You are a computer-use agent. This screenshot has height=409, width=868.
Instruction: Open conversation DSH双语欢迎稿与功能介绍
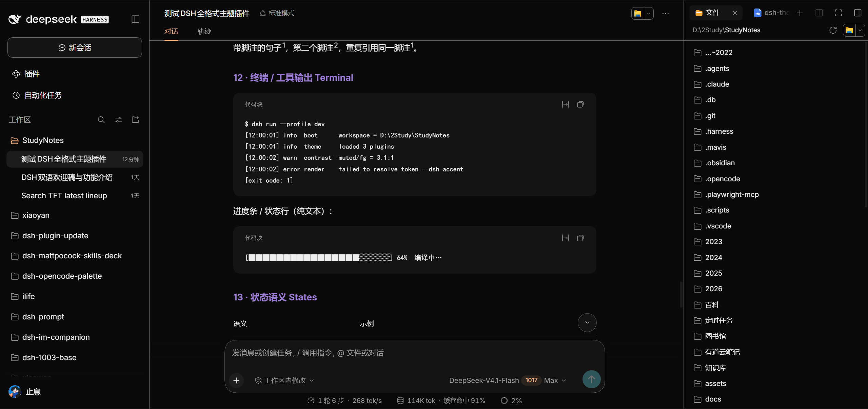[x=75, y=178]
